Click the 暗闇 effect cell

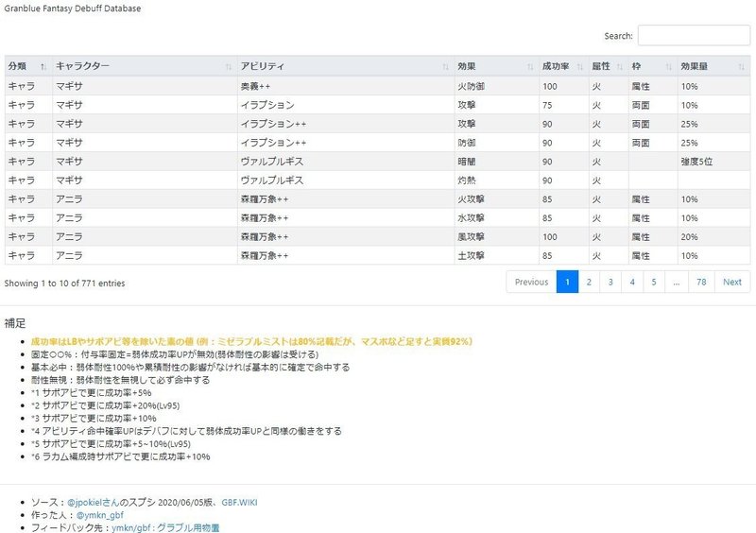(x=496, y=162)
